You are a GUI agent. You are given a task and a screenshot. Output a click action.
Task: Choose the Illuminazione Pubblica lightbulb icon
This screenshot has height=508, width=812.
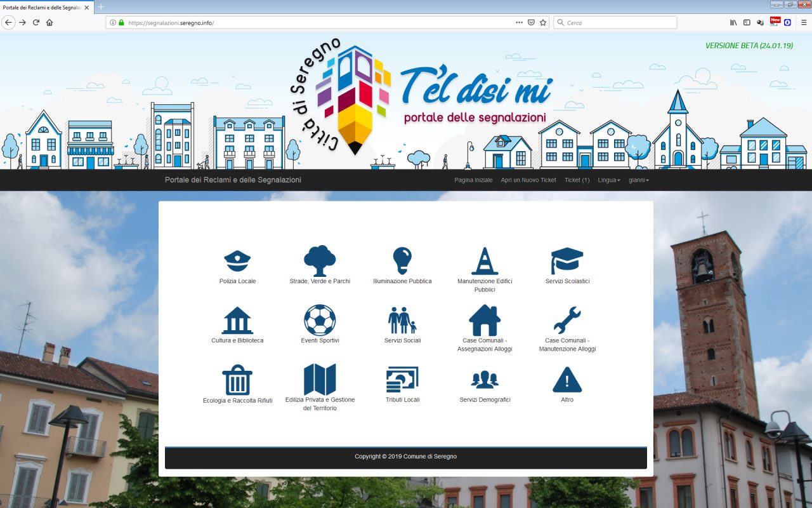pyautogui.click(x=402, y=260)
